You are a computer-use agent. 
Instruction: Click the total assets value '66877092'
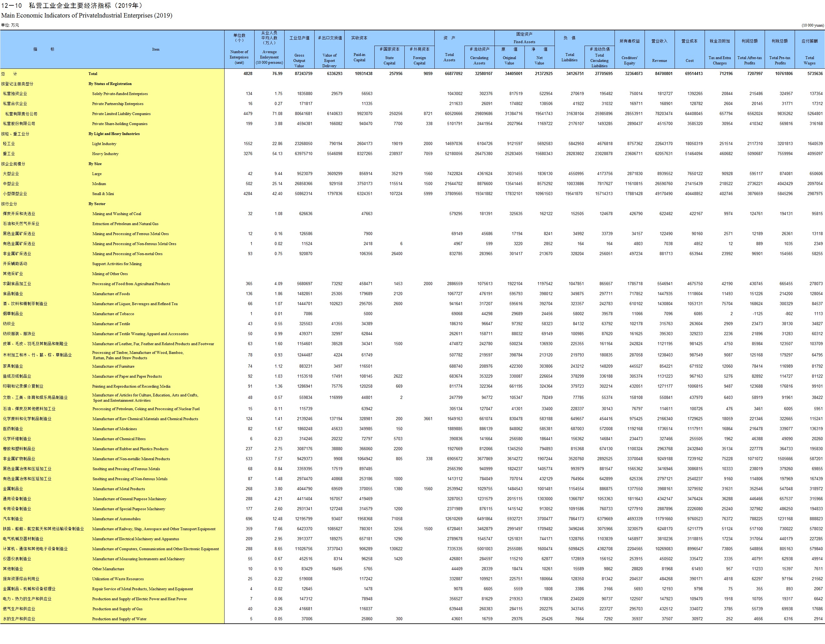(x=454, y=74)
